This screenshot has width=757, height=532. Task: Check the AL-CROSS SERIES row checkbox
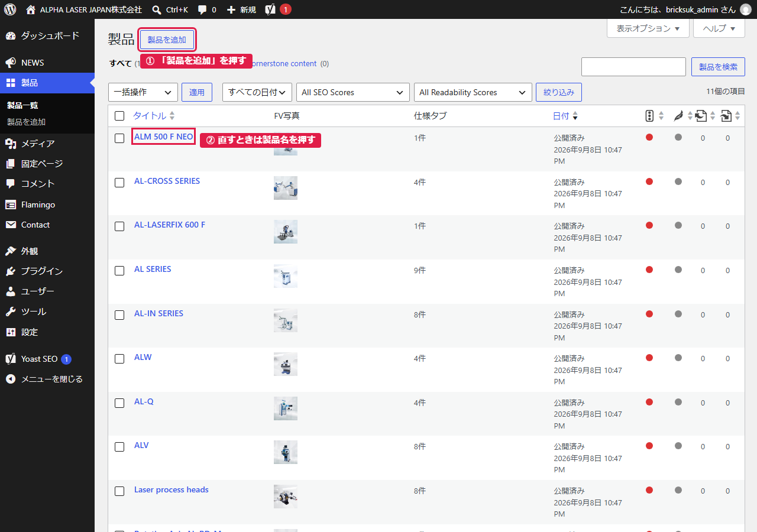tap(119, 183)
